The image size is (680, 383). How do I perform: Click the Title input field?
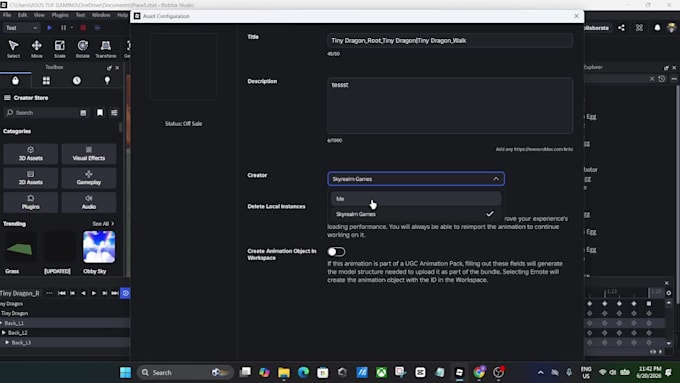pos(450,40)
